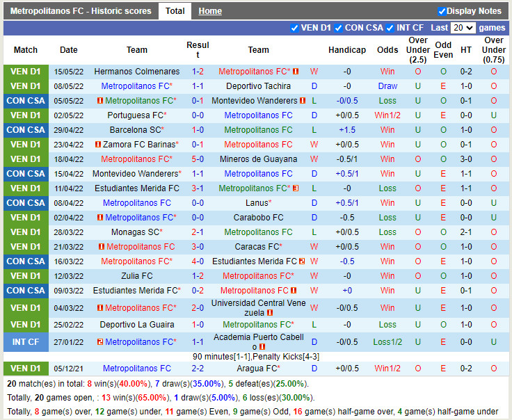The width and height of the screenshot is (512, 420).
Task: Toggle the Display Notes checkbox
Action: 442,11
